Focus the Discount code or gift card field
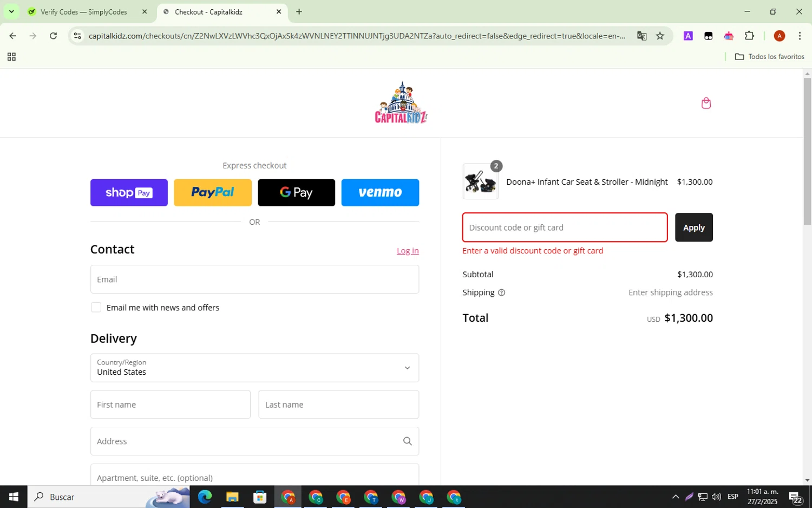Viewport: 812px width, 508px height. (x=565, y=227)
